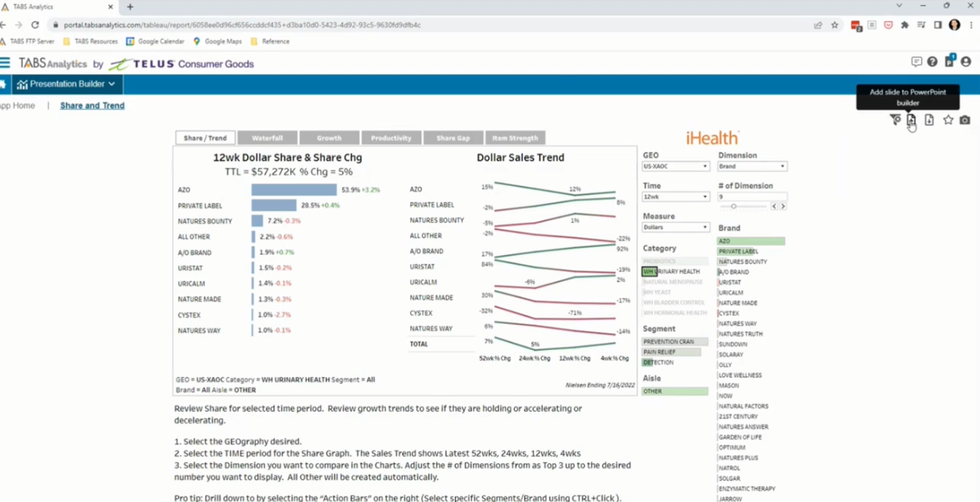
Task: Reload the browser page
Action: (35, 25)
